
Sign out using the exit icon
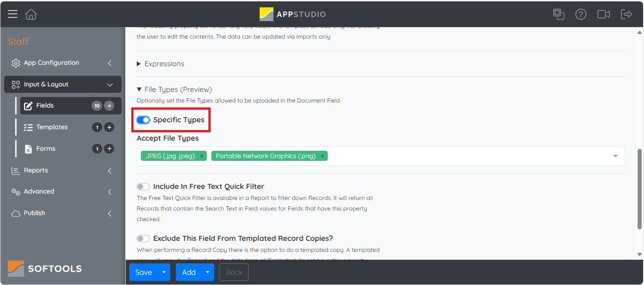coord(627,14)
